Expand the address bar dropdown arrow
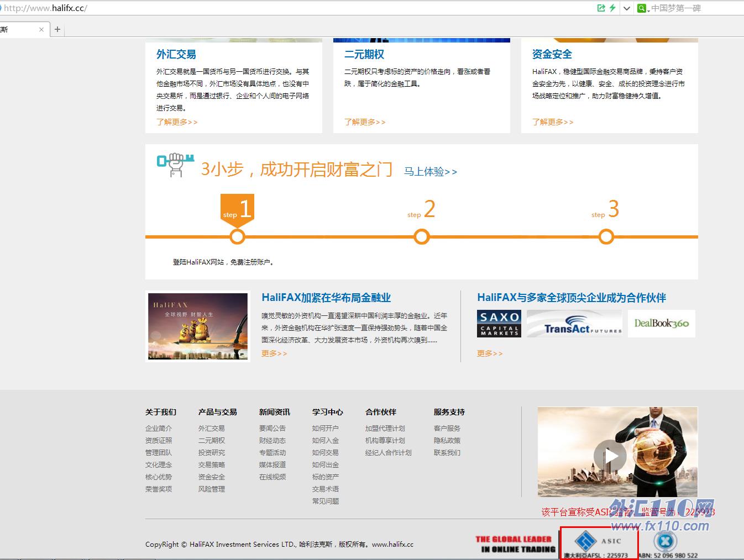 pos(626,8)
